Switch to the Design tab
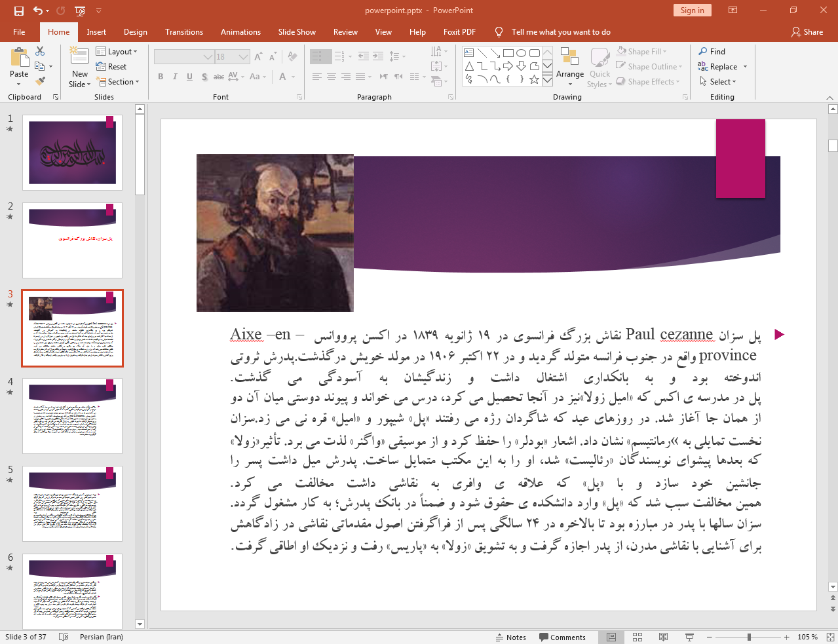The height and width of the screenshot is (644, 838). (136, 31)
